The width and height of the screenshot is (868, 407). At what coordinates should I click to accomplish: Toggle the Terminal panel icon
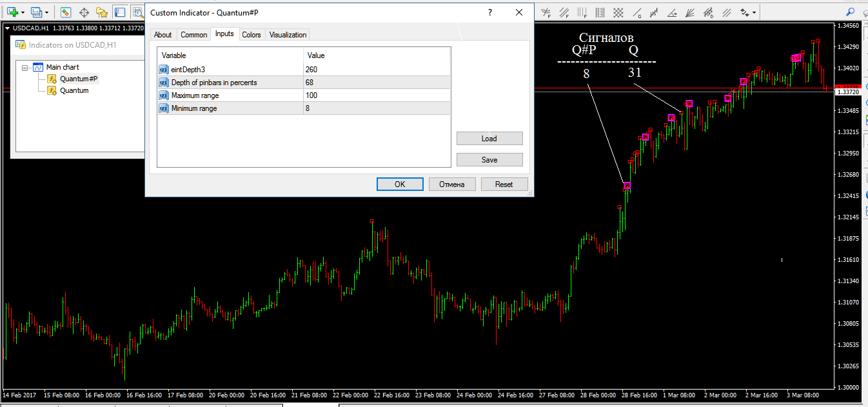(x=120, y=12)
